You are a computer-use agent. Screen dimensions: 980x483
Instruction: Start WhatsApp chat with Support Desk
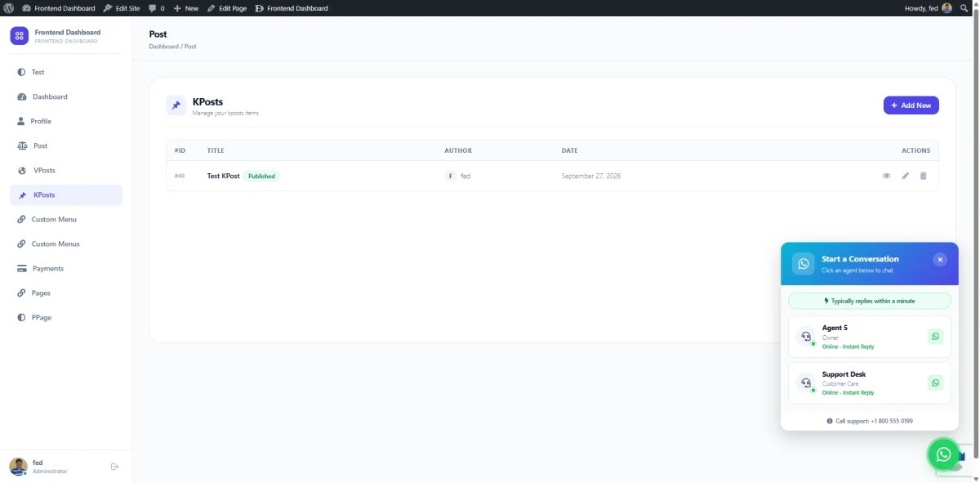[935, 383]
